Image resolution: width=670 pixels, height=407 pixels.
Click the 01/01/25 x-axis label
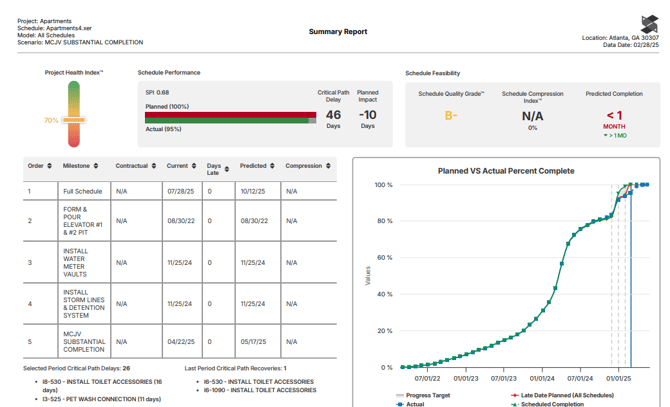click(618, 378)
